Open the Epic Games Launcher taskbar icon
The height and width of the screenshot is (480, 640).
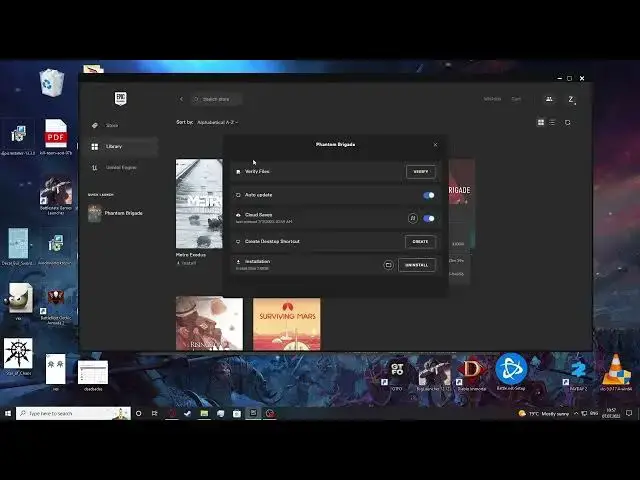253,413
